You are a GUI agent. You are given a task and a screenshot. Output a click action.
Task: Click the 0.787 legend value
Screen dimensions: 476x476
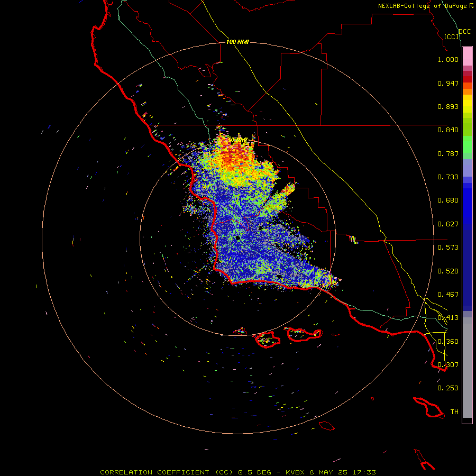448,153
